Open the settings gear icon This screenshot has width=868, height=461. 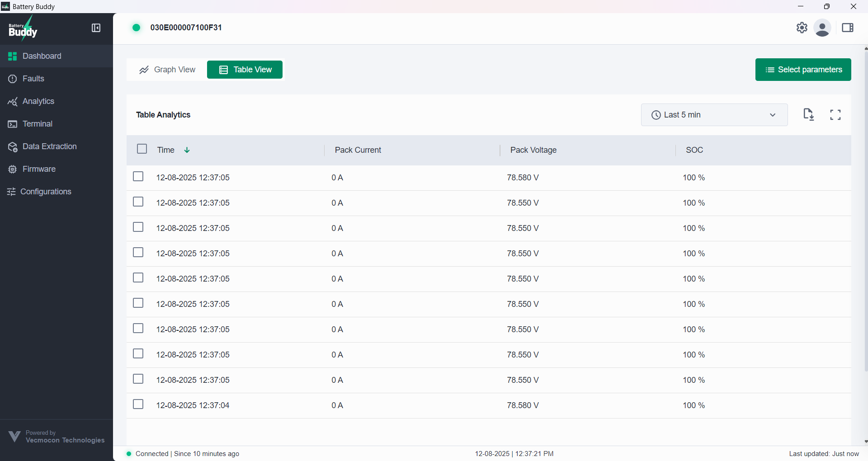pos(802,28)
